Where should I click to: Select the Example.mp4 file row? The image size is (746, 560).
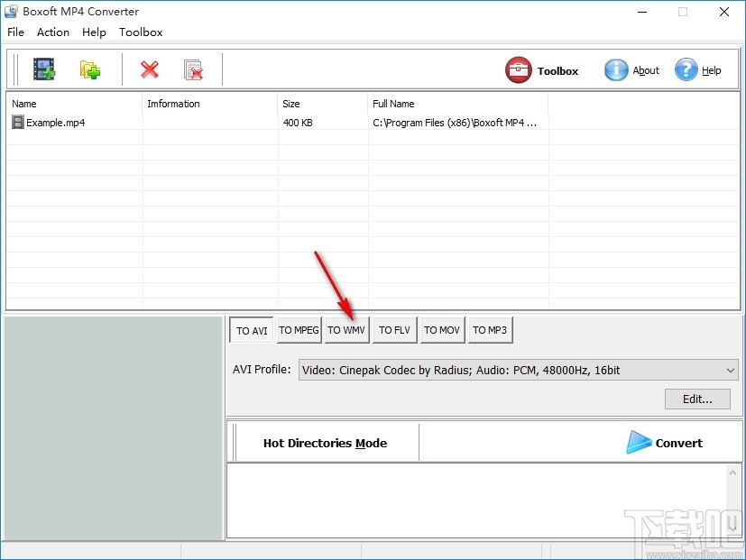click(54, 123)
